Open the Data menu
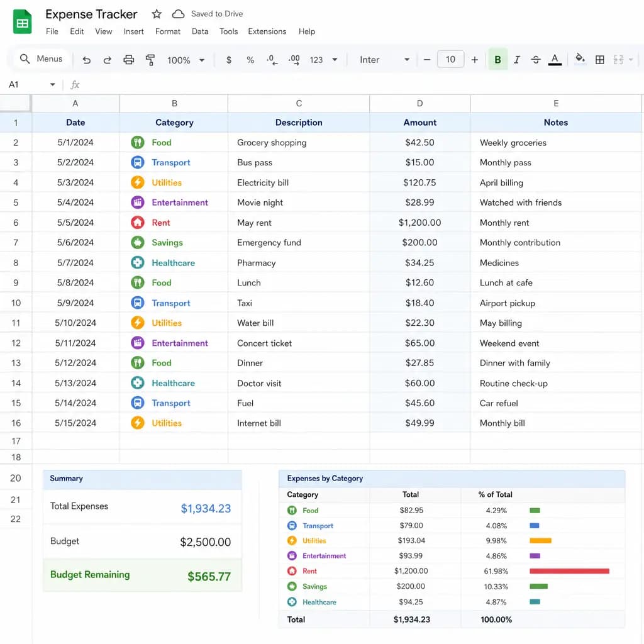Viewport: 644px width, 644px height. point(200,31)
